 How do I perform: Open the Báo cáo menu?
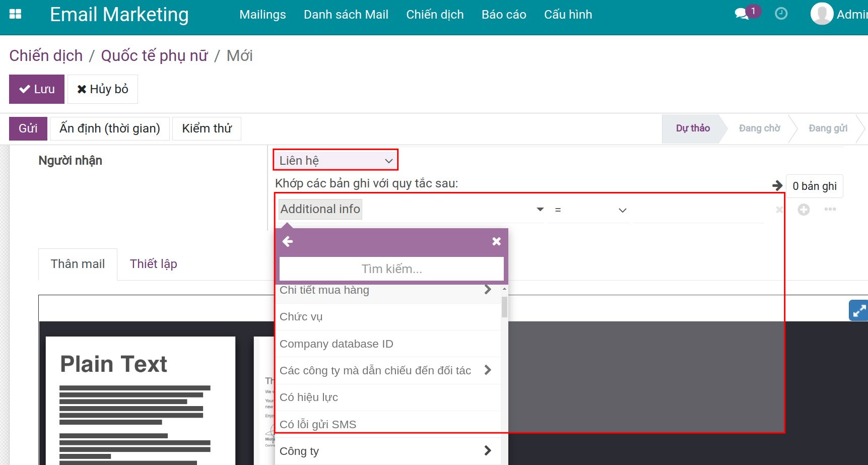pyautogui.click(x=503, y=15)
